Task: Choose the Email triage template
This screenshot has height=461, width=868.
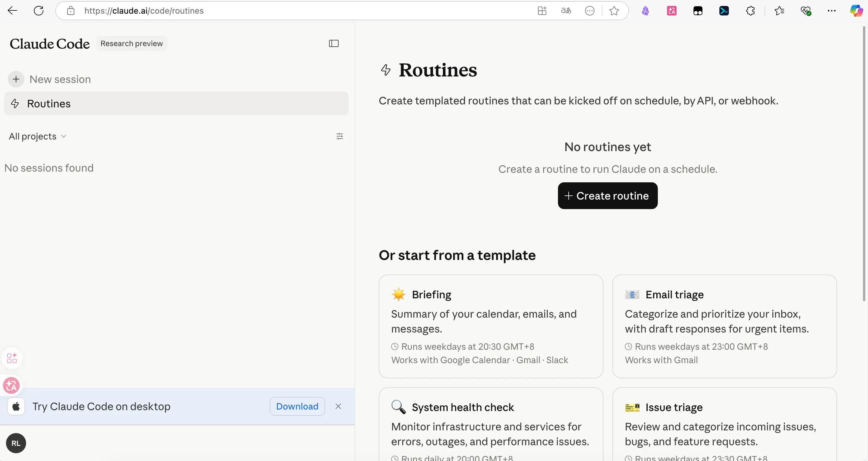Action: click(x=724, y=326)
